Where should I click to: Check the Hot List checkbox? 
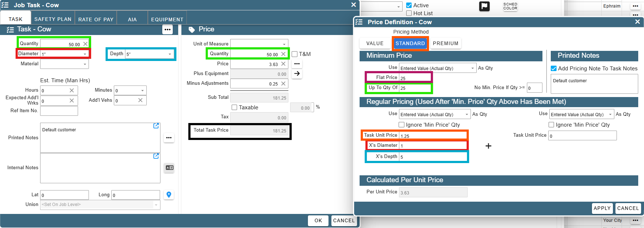[409, 13]
